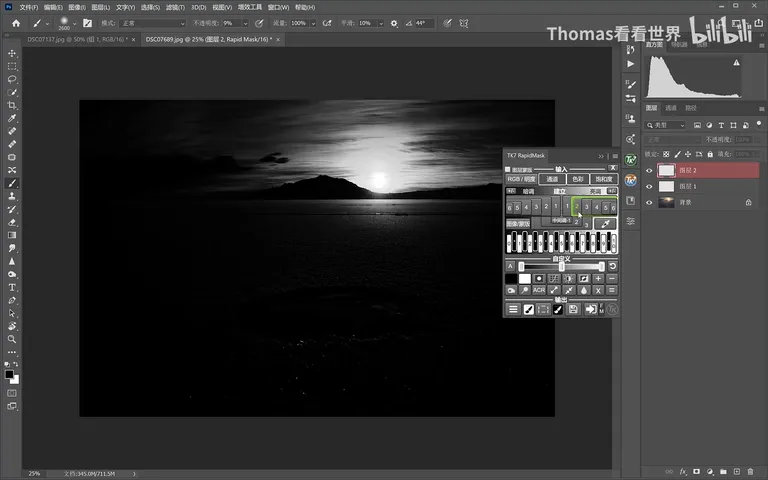Select the Move tool in the toolbar
Image resolution: width=768 pixels, height=480 pixels.
(x=12, y=53)
